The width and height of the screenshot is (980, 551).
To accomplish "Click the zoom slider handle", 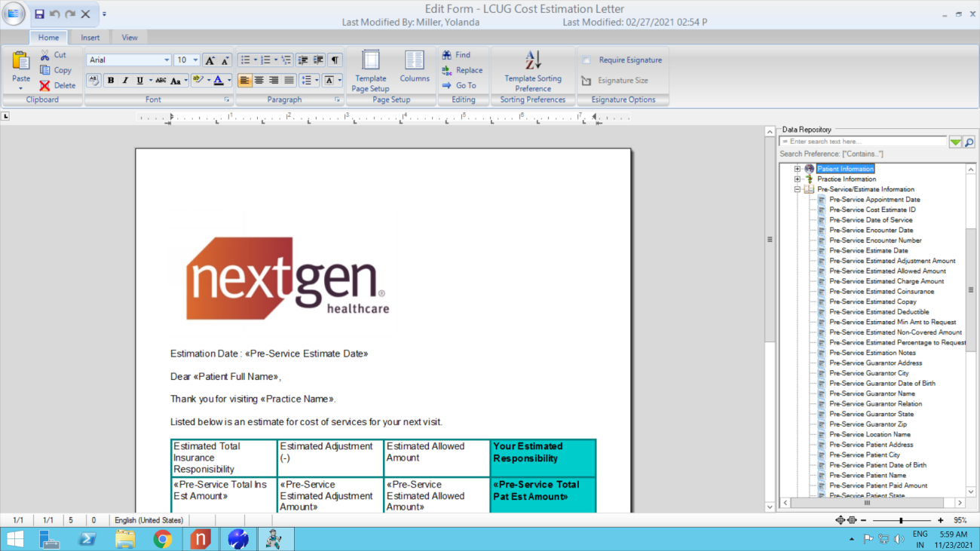I will 902,520.
